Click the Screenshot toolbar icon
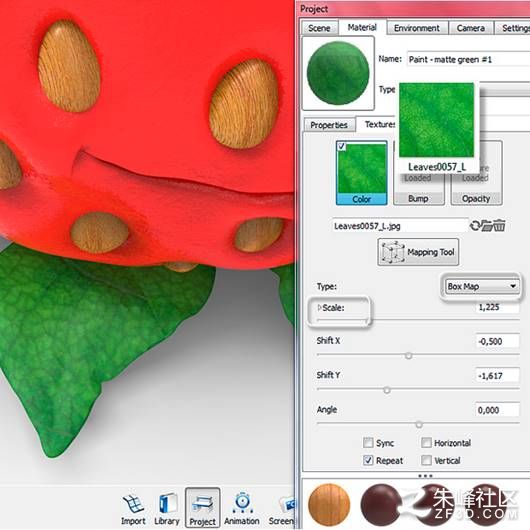Image resolution: width=530 pixels, height=530 pixels. pos(282,510)
